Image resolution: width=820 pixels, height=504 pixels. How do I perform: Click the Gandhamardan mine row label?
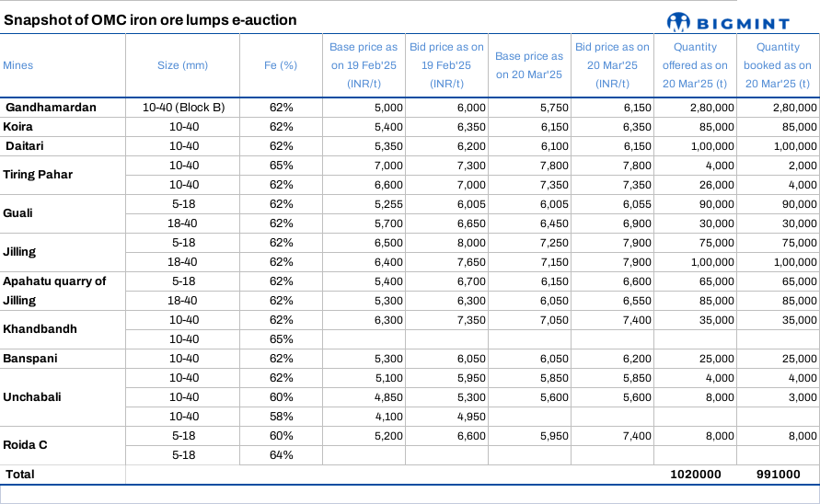(x=51, y=108)
